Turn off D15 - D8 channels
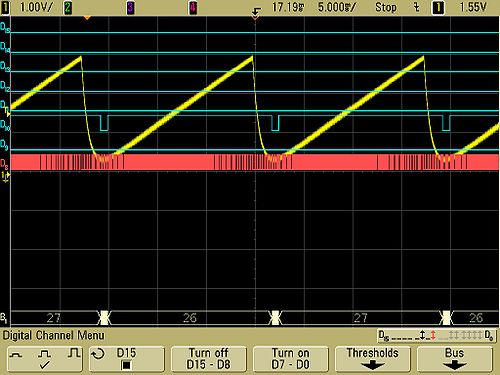The image size is (500, 375). coord(209,359)
